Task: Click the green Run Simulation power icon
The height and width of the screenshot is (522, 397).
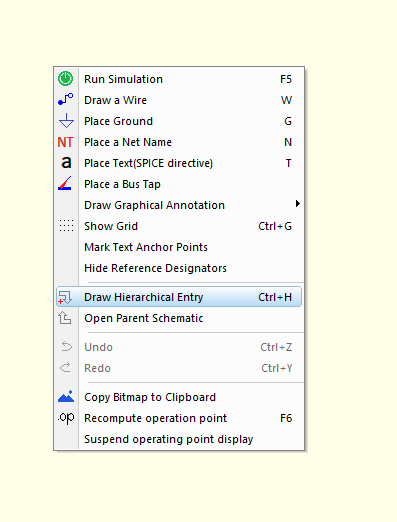Action: pyautogui.click(x=66, y=79)
